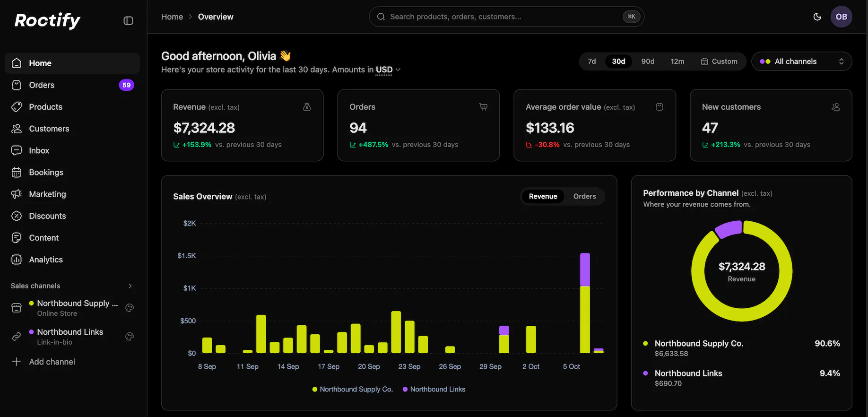Click the Northbound Supply Co. legend swatch under chart

[315, 390]
